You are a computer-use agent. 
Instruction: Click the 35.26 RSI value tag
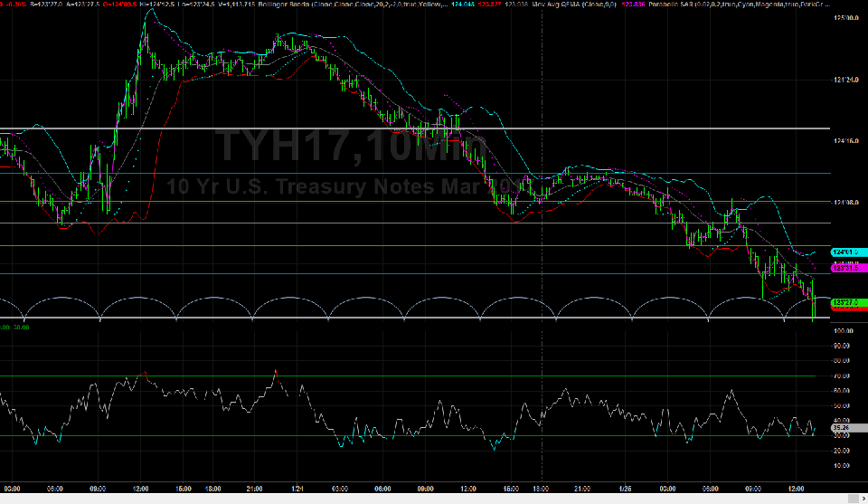[x=843, y=427]
